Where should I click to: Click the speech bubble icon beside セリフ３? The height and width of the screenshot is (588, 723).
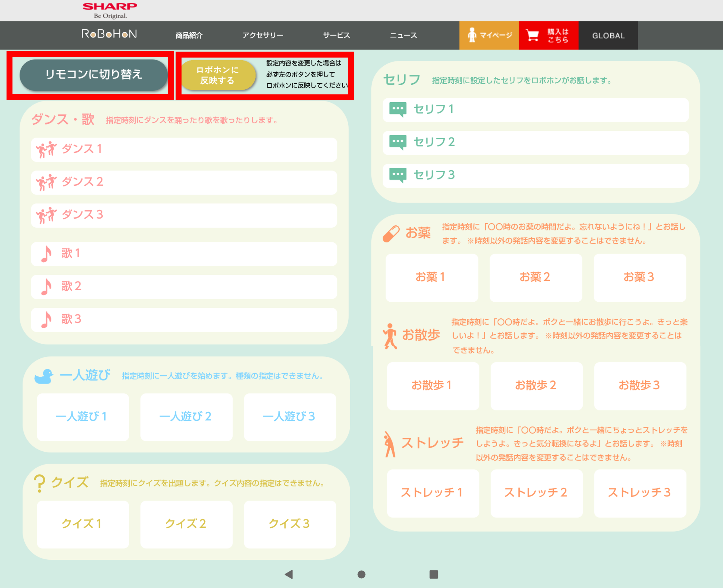point(398,175)
